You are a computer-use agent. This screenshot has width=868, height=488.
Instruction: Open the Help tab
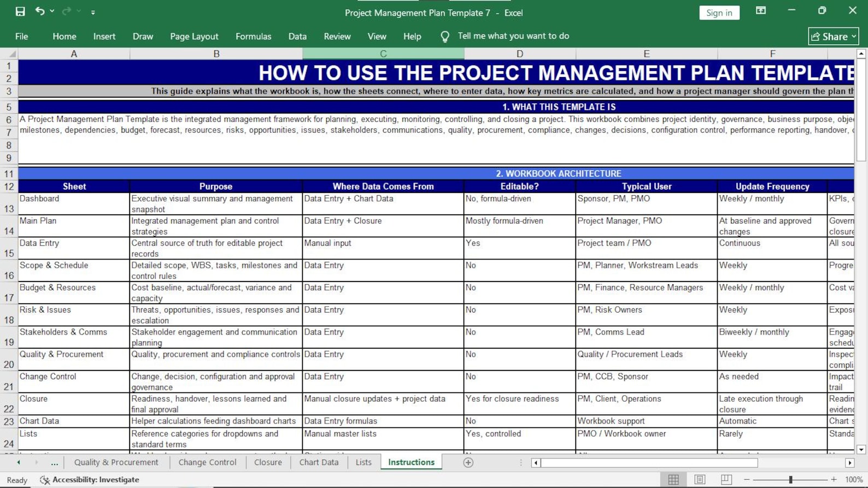click(x=412, y=37)
